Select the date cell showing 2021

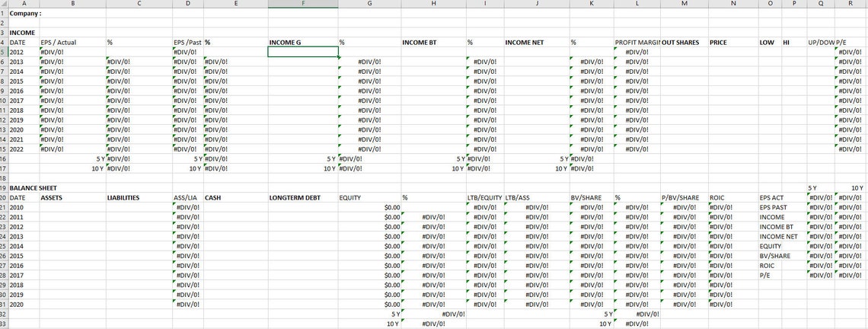point(24,139)
